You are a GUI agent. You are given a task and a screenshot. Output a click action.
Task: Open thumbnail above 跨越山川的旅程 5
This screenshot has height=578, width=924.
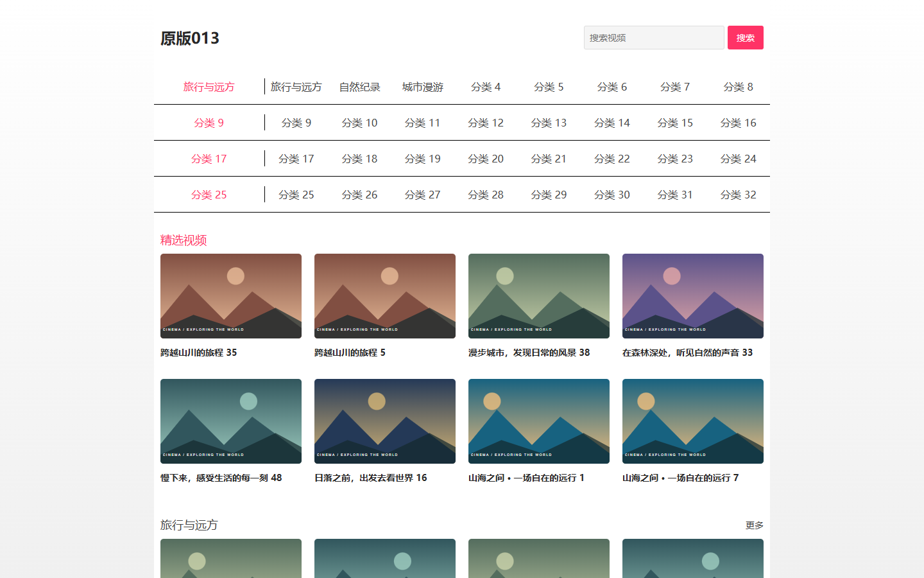[x=385, y=296]
